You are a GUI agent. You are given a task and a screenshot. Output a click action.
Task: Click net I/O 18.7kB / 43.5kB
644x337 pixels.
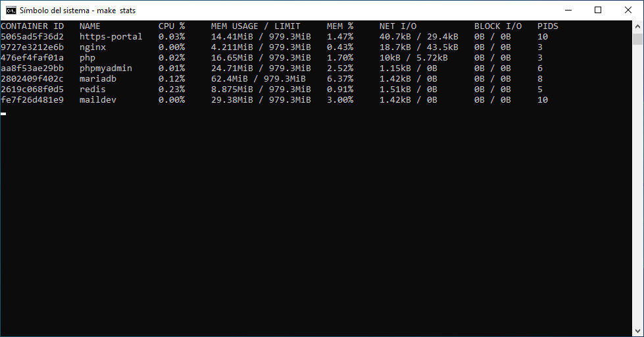(x=419, y=47)
